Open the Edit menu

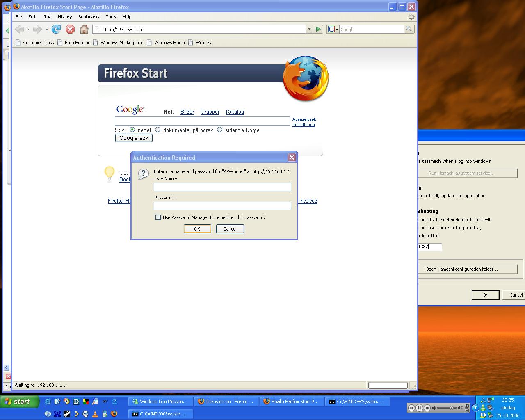(x=32, y=17)
